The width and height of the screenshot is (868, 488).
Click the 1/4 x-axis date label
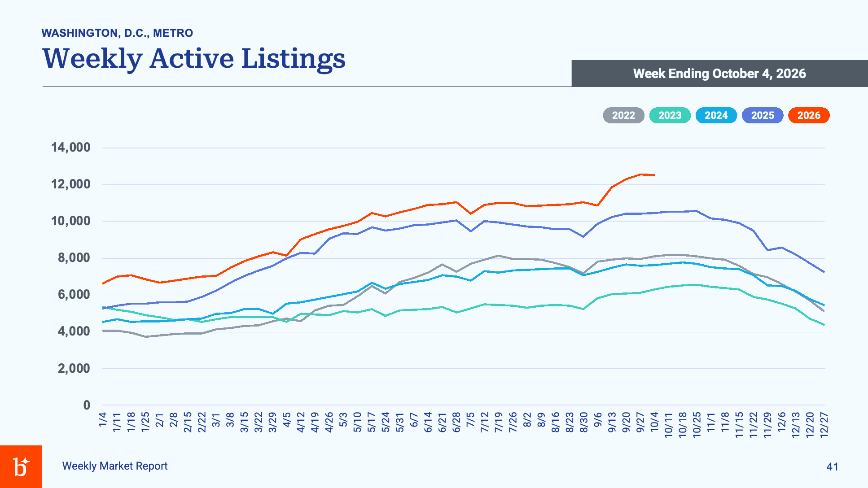point(103,420)
